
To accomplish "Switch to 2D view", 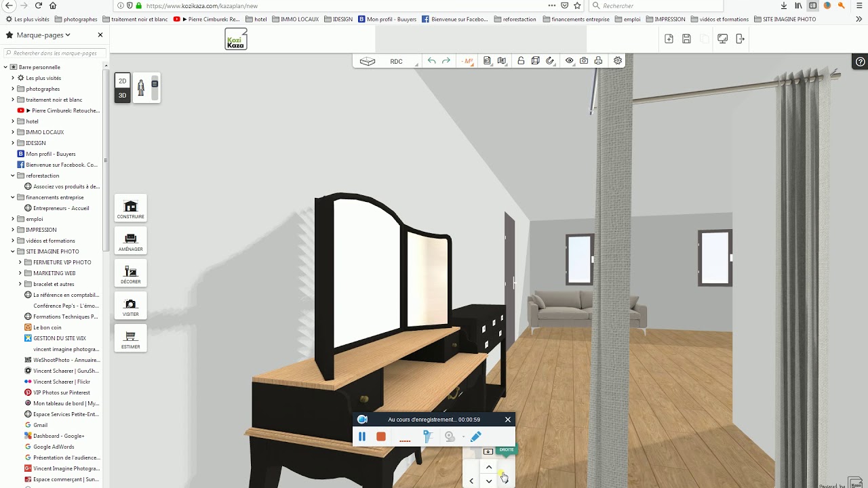I will (123, 81).
